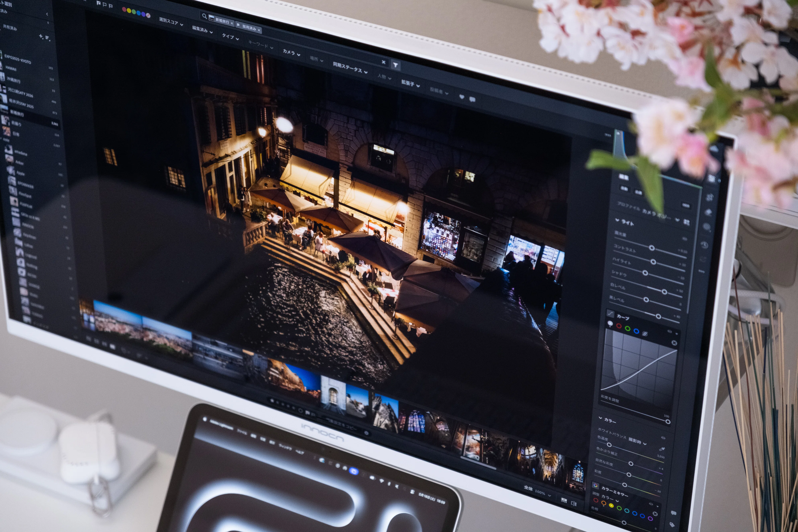Click the red color label filter dot
798x532 pixels.
tap(124, 10)
